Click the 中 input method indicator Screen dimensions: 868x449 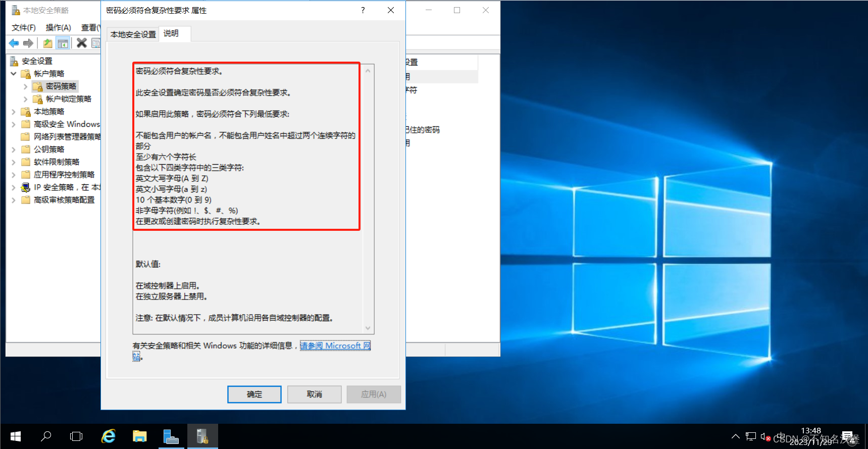[x=781, y=436]
